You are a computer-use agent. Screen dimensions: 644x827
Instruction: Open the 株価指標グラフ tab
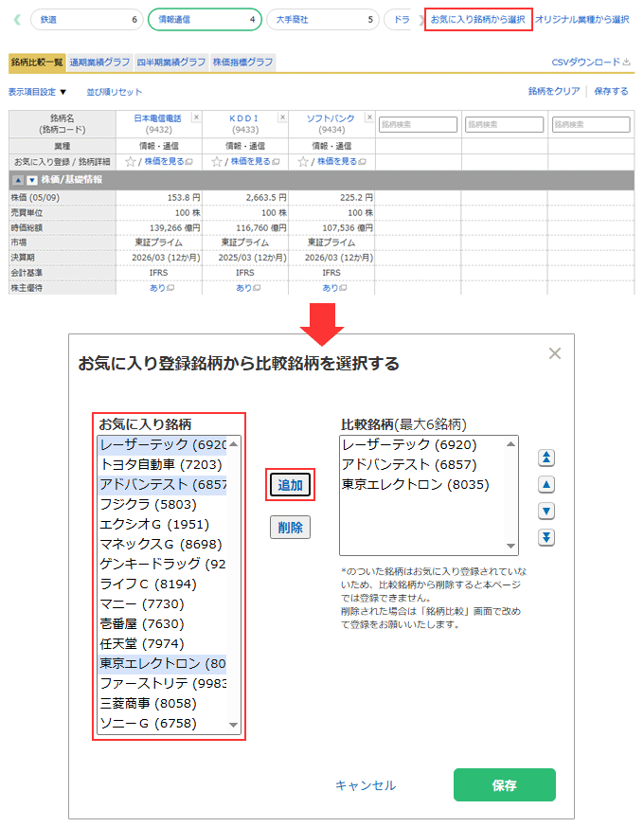click(x=242, y=63)
